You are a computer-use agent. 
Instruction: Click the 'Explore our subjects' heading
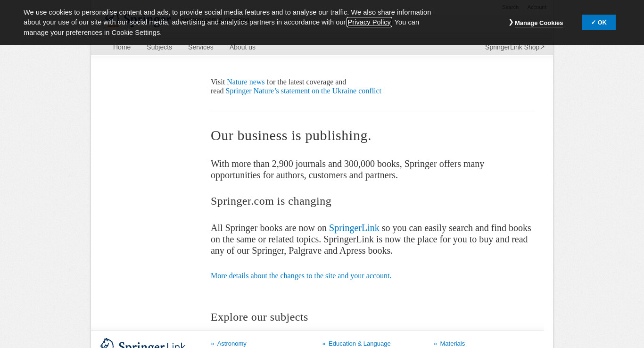[259, 317]
